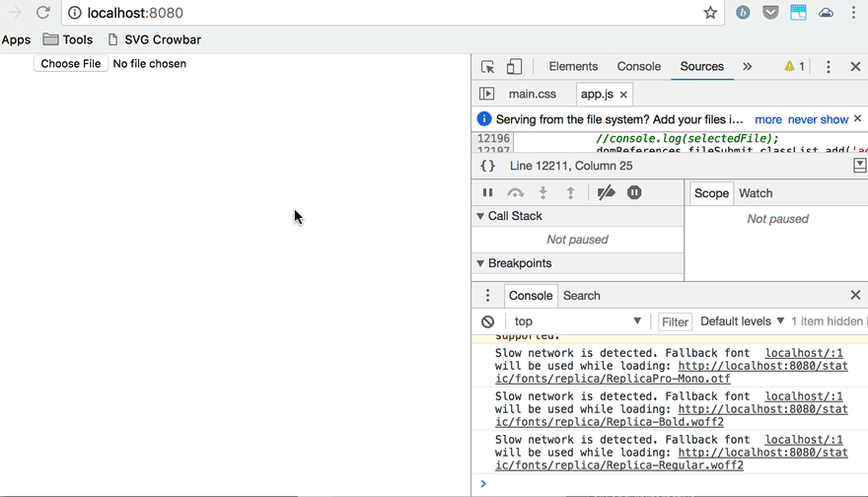Select the Sources tab
Screen dimensions: 868x497
(x=702, y=66)
